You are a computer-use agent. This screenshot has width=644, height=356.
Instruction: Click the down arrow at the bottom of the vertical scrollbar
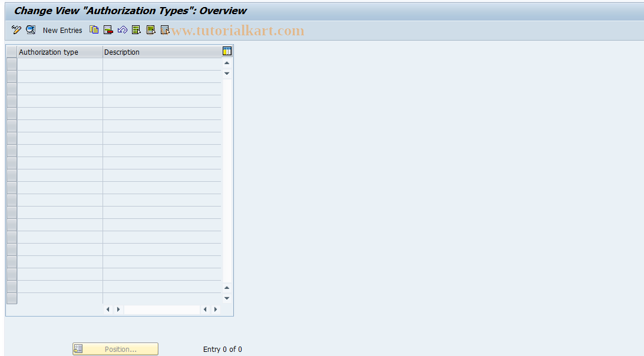pyautogui.click(x=227, y=298)
